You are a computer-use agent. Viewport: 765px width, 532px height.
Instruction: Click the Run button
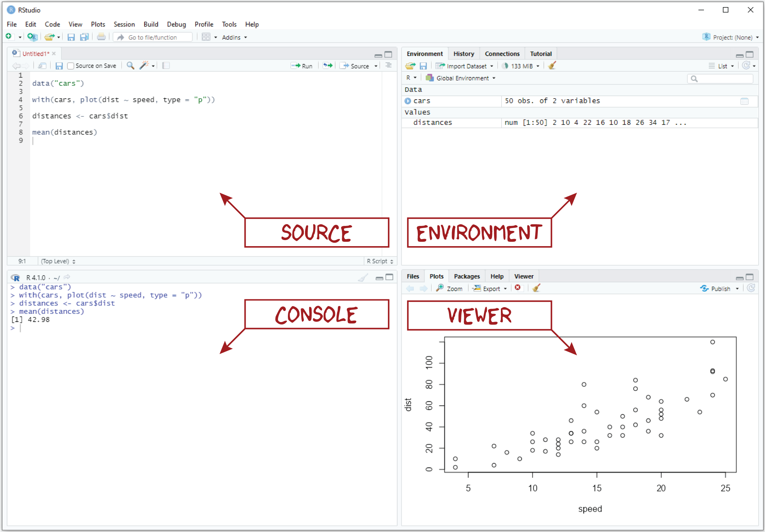click(x=302, y=66)
